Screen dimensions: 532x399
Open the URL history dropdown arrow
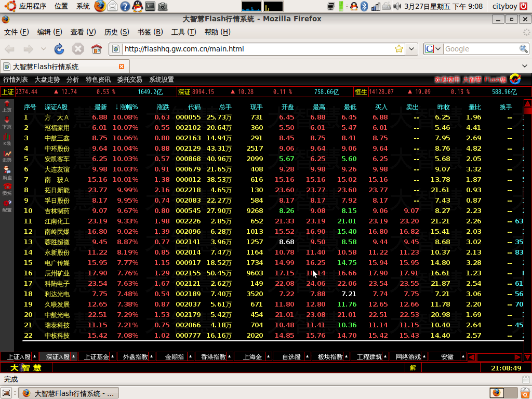411,49
